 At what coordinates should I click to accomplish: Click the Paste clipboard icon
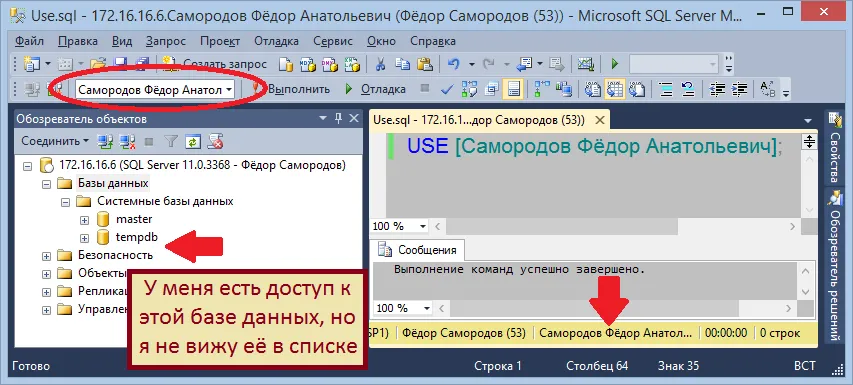pos(424,64)
